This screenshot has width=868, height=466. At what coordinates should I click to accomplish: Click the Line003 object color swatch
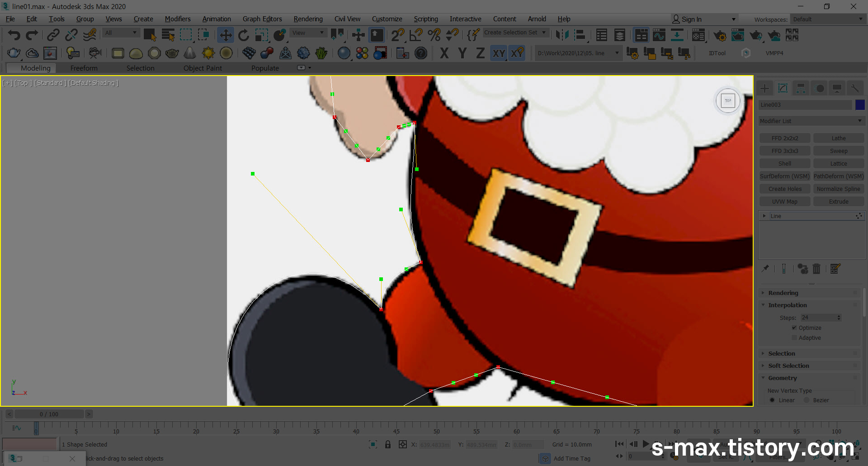pyautogui.click(x=860, y=105)
